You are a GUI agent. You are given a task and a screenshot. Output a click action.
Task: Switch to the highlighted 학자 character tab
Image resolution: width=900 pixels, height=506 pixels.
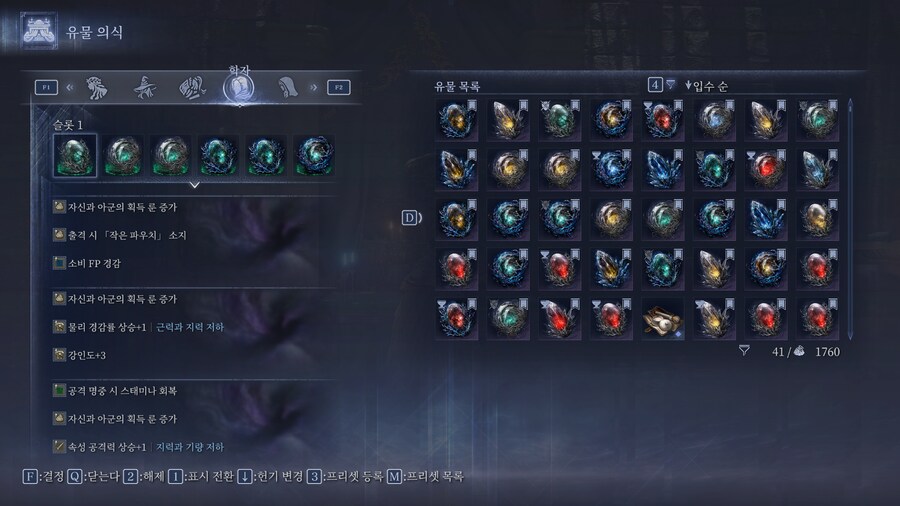[239, 88]
